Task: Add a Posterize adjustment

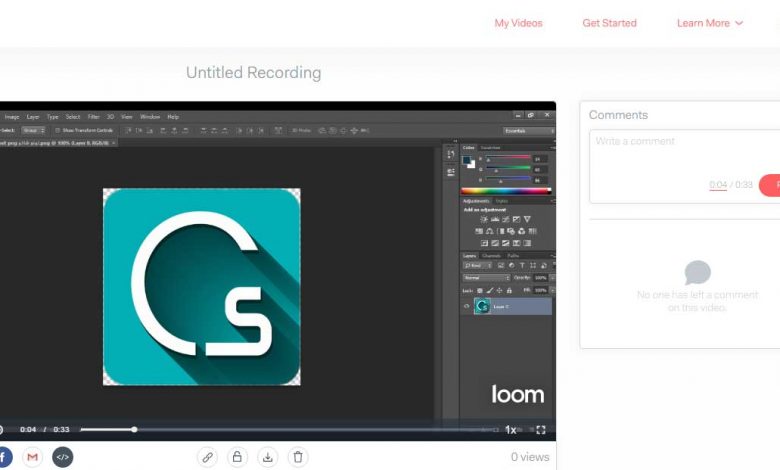Action: coord(495,243)
